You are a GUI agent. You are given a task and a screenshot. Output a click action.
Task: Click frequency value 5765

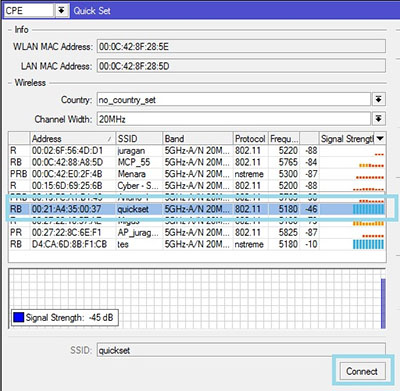[288, 162]
